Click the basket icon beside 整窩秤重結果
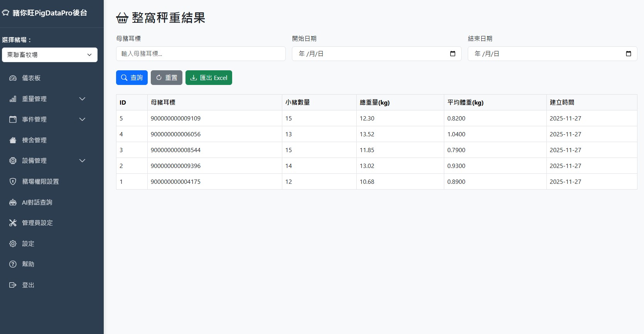Screen dimensions: 644x334 (122, 18)
